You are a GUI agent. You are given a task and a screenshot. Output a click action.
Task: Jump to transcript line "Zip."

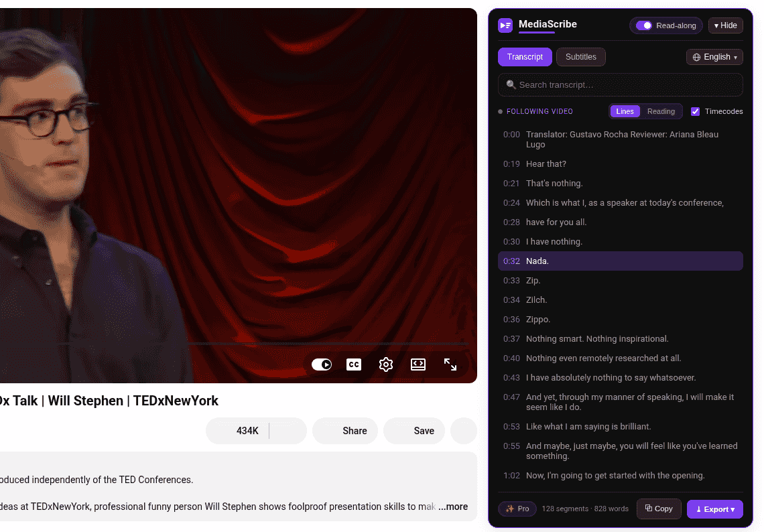click(x=621, y=281)
